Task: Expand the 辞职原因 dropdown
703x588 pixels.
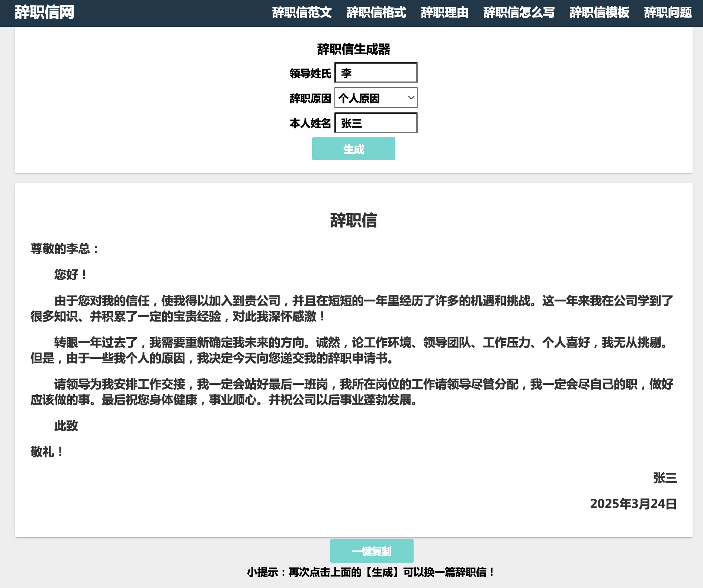Action: point(376,98)
